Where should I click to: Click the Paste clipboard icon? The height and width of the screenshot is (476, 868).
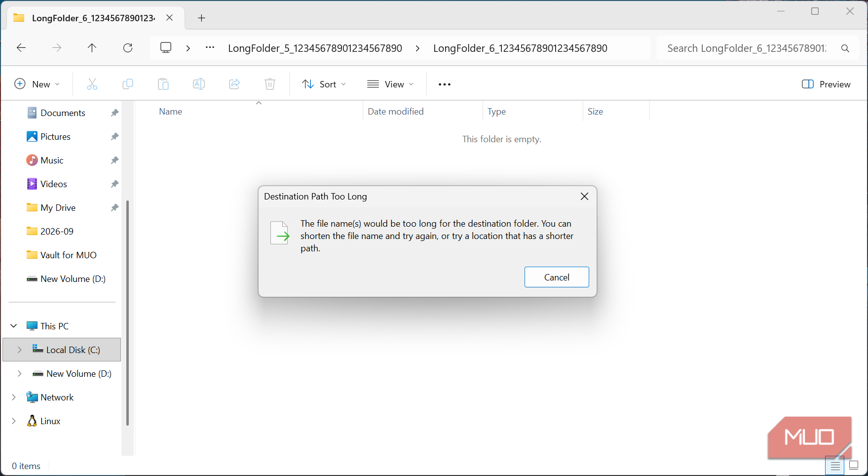(163, 84)
